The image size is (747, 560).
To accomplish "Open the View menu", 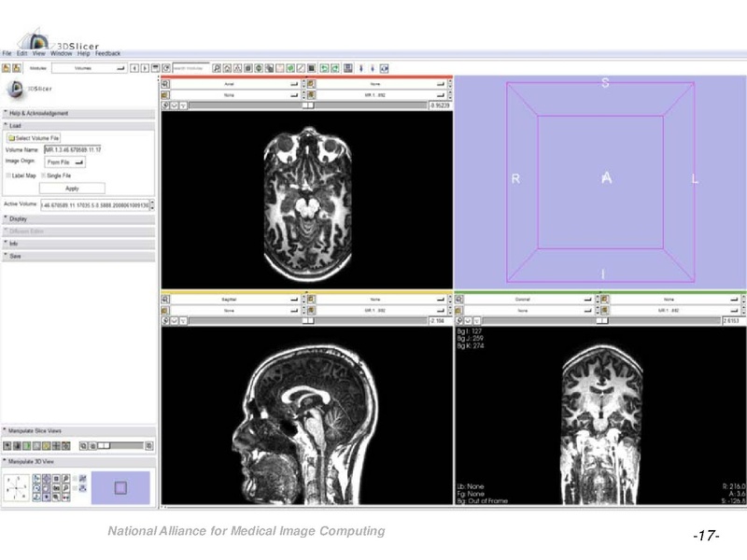I will (38, 53).
